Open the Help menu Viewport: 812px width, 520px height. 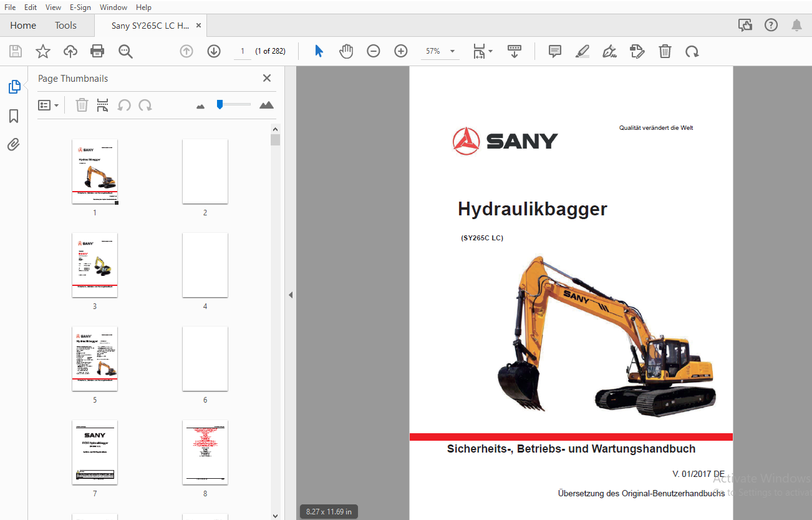click(x=143, y=7)
